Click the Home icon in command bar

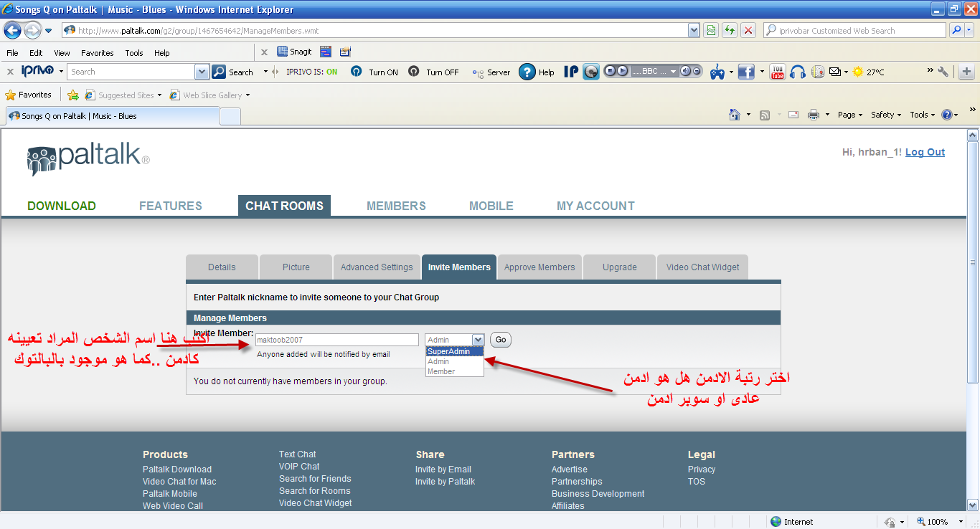(x=734, y=115)
